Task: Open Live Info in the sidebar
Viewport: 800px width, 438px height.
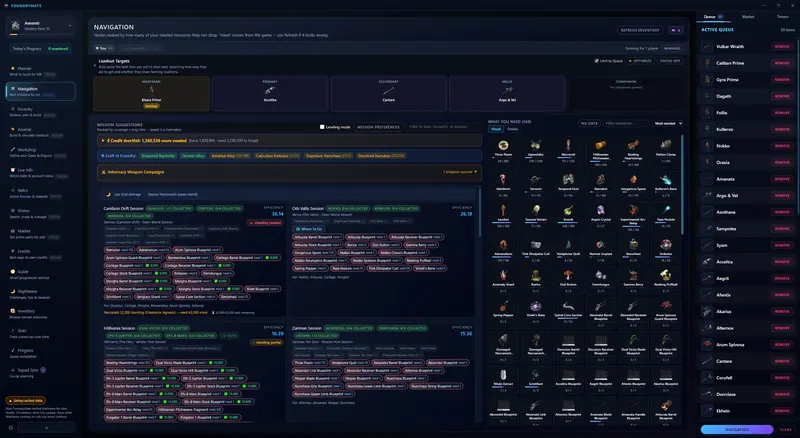Action: pos(40,173)
